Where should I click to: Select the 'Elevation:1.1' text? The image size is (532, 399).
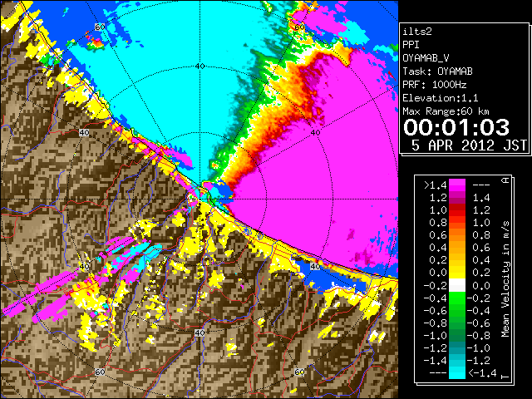[x=441, y=98]
